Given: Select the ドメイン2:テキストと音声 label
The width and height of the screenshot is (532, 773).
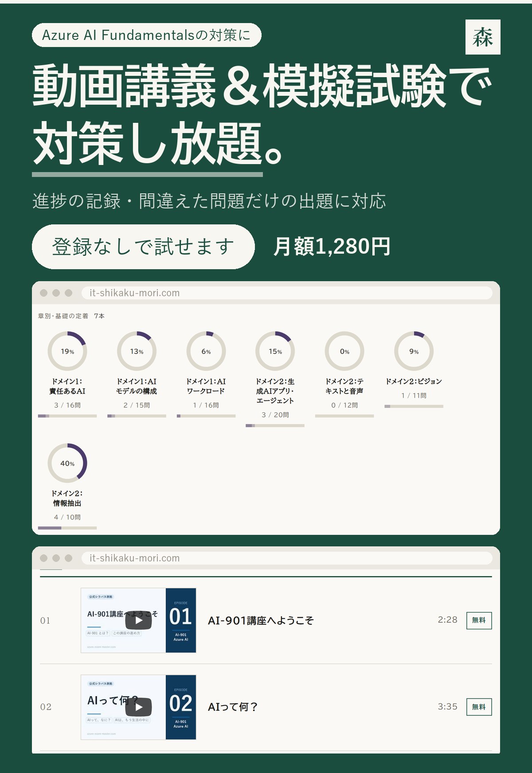Looking at the screenshot, I should (x=344, y=386).
